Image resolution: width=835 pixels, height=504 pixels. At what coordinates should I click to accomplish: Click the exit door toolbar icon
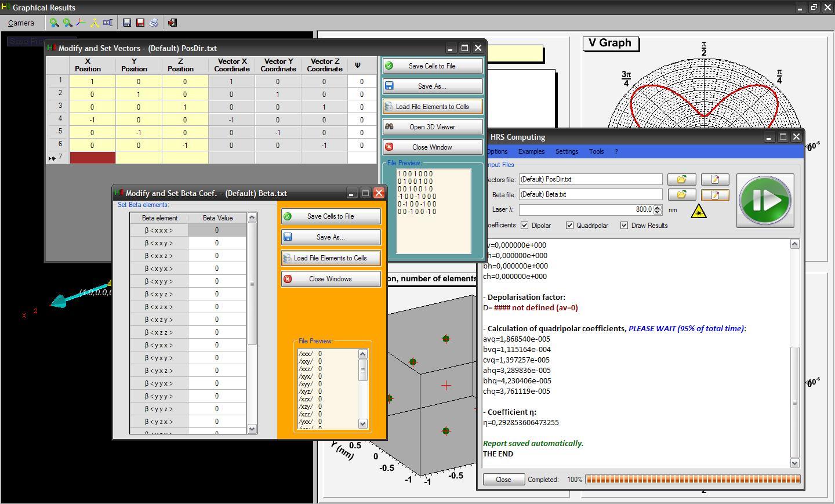click(172, 23)
